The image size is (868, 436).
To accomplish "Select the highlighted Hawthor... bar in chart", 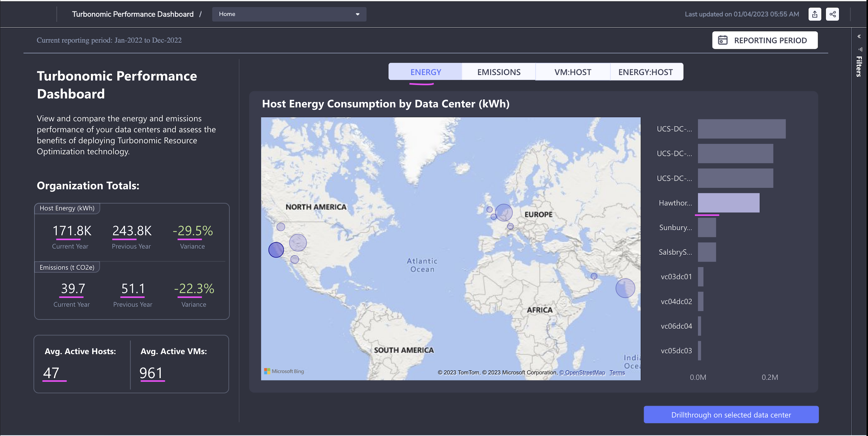I will coord(729,203).
